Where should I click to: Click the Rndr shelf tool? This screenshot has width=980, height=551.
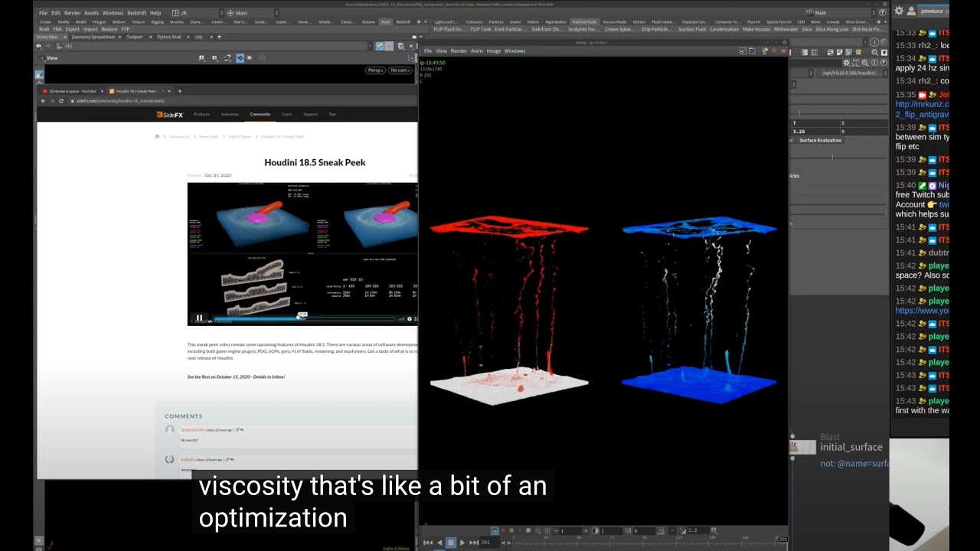44,29
